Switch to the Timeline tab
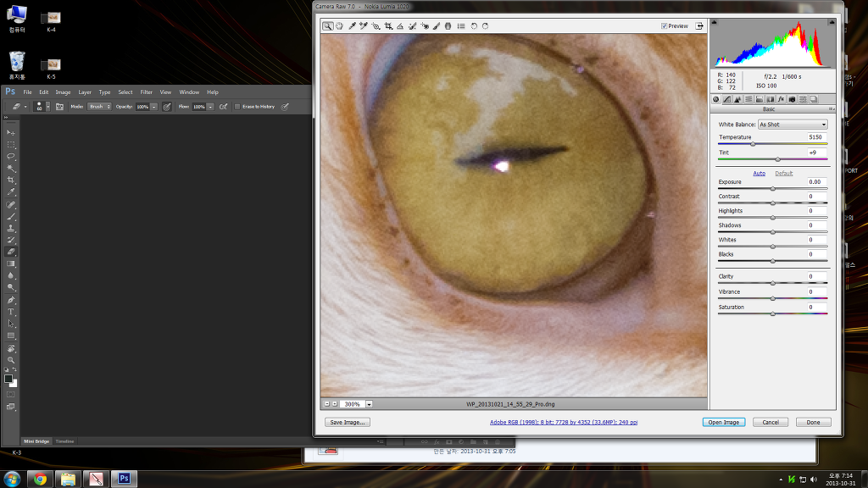 65,441
